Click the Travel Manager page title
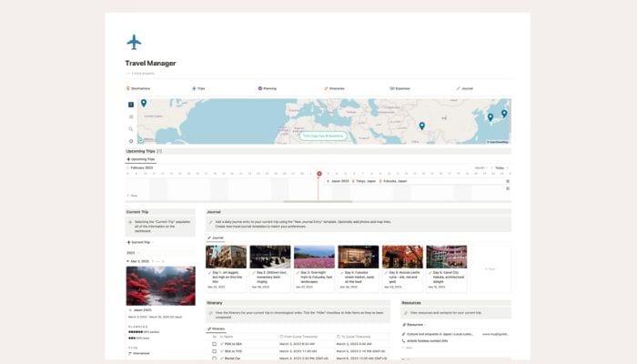The image size is (637, 364). [x=151, y=63]
